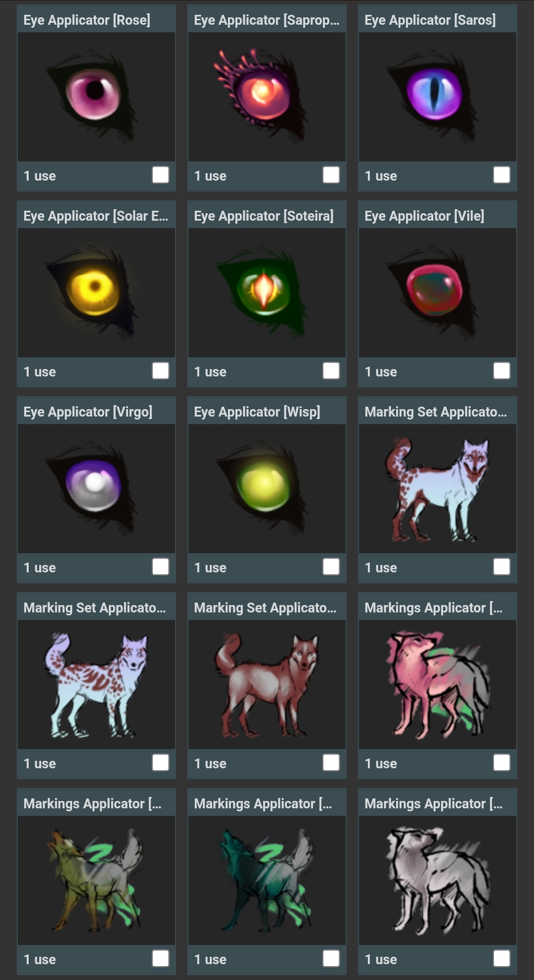Image resolution: width=534 pixels, height=980 pixels.
Task: Tick the checkbox for Eye Applicator [Vile]
Action: point(502,371)
